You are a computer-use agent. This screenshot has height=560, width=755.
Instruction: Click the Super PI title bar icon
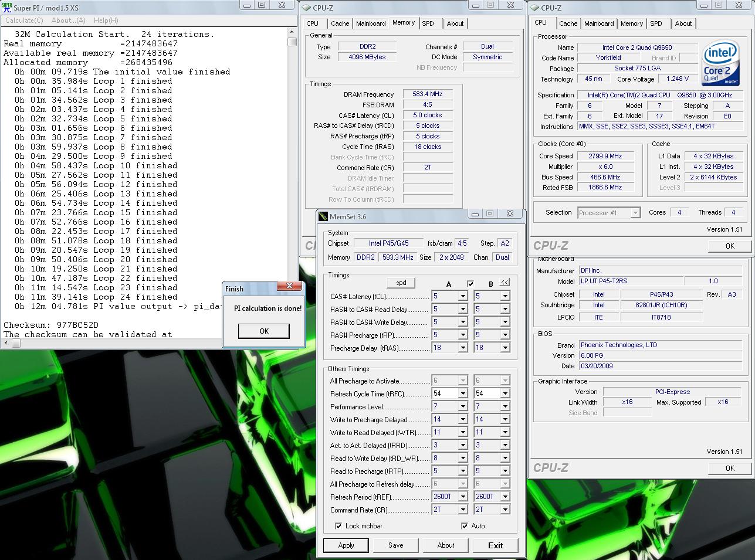pyautogui.click(x=6, y=7)
